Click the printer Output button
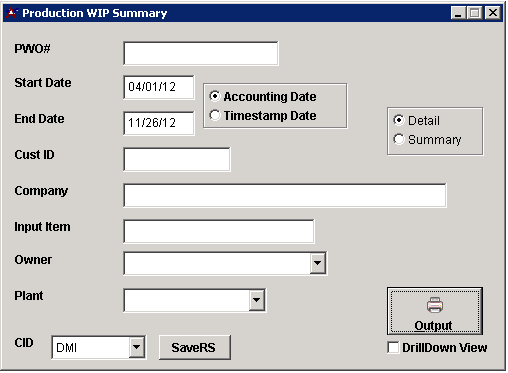 point(434,311)
